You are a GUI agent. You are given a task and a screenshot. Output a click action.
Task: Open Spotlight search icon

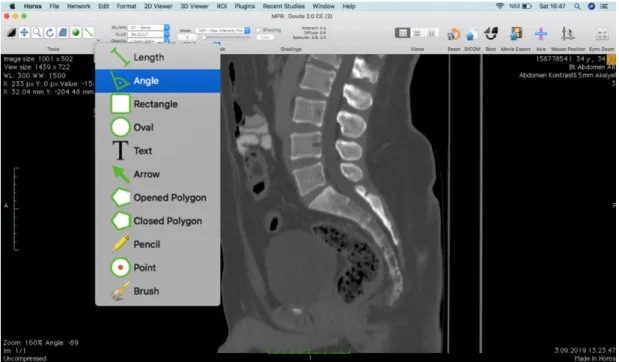pos(578,6)
